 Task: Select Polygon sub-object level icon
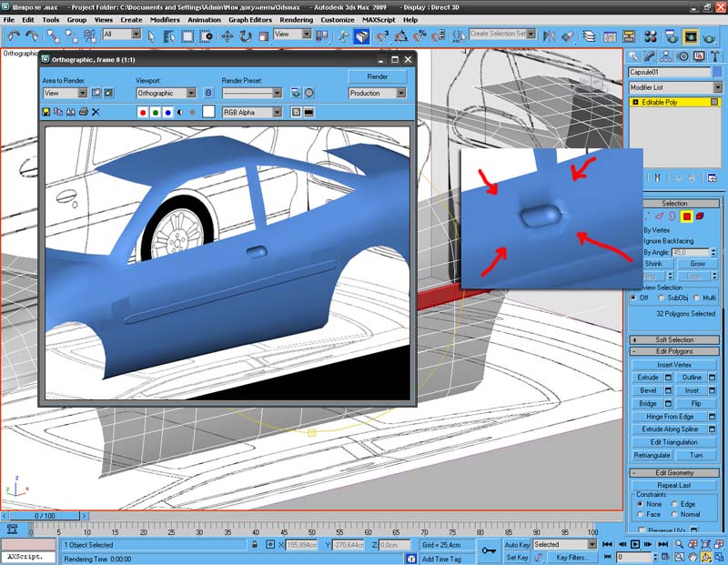point(687,217)
